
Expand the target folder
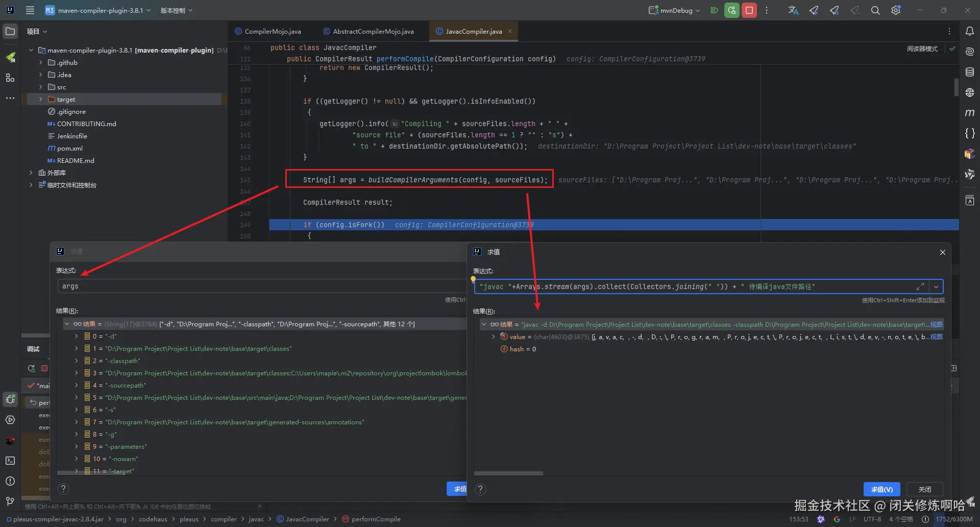point(41,99)
